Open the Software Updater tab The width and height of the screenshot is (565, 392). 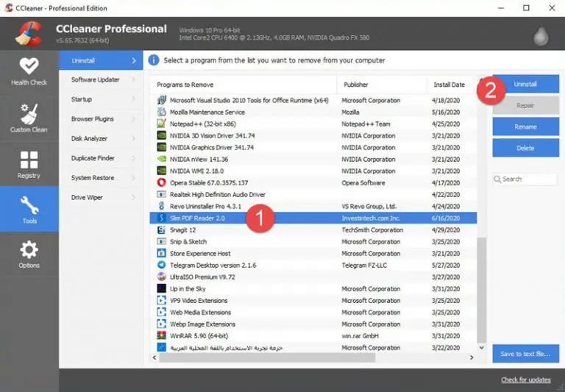[x=101, y=79]
